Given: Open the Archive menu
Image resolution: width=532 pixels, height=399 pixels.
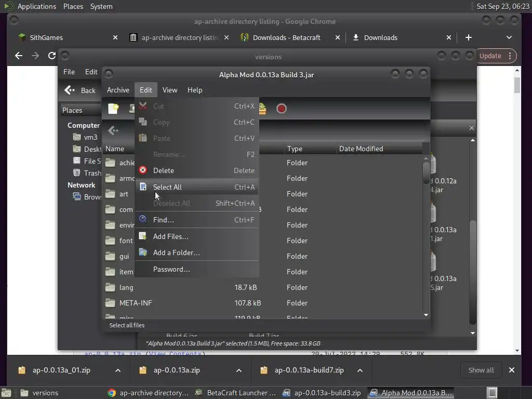Looking at the screenshot, I should coord(118,90).
